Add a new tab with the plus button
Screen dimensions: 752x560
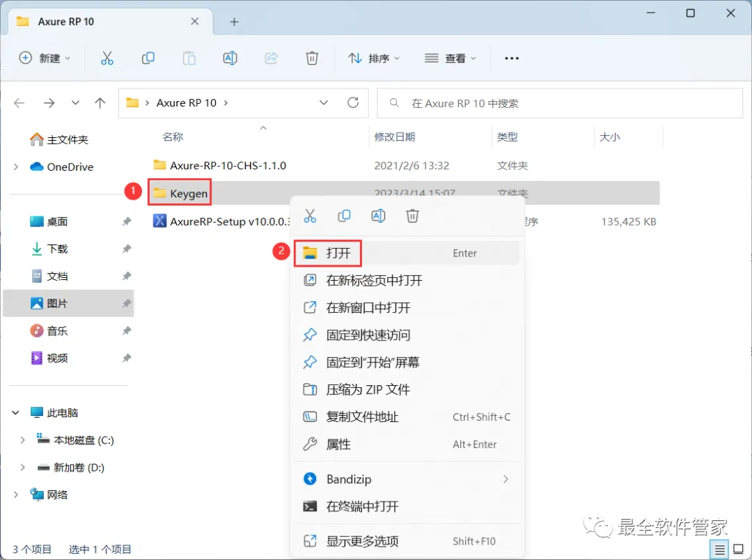pos(234,22)
